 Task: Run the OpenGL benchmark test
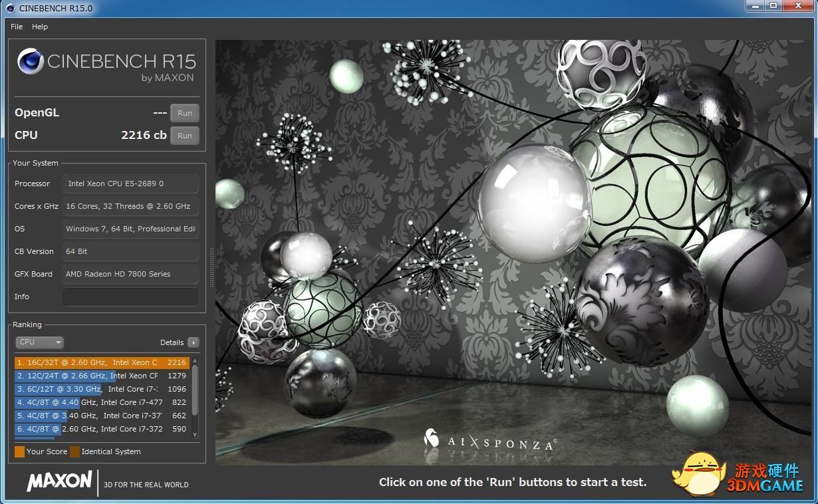pos(185,113)
